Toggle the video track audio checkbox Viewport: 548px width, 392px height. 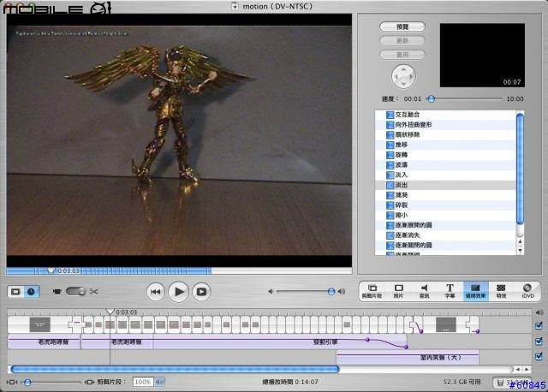tap(539, 325)
